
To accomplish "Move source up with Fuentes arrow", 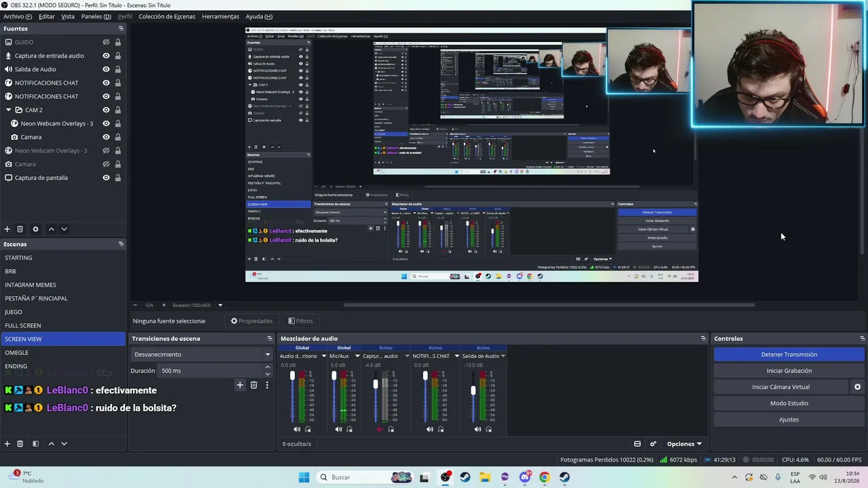I will click(x=51, y=229).
